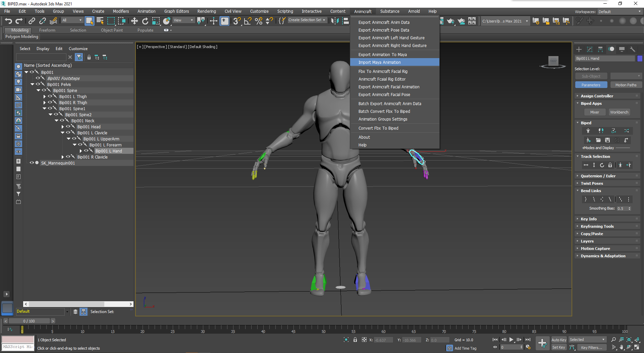Viewport: 644px width, 353px height.
Task: Choose Import Maya Animation menu entry
Action: [395, 62]
